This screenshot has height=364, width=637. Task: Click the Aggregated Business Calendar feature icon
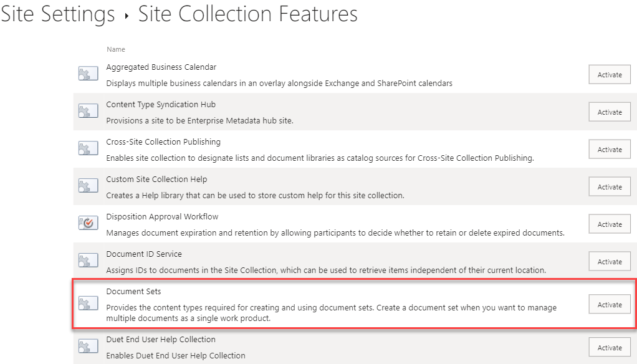(x=87, y=73)
